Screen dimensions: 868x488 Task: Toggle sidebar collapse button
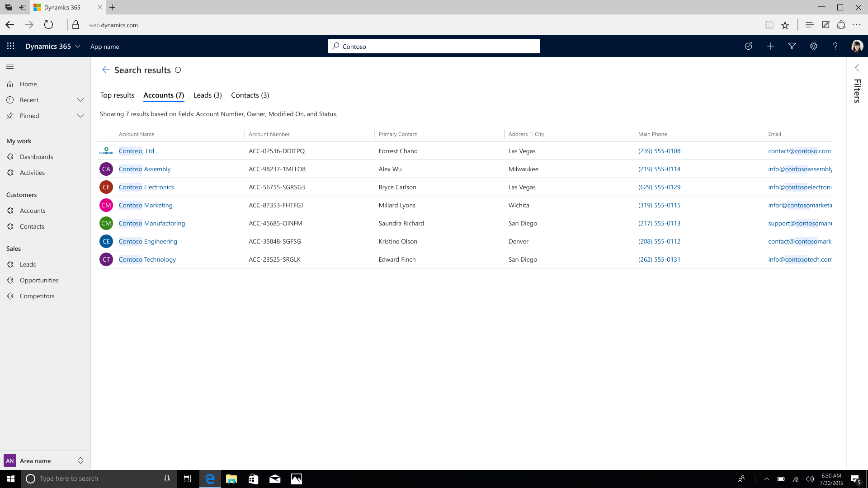(10, 66)
